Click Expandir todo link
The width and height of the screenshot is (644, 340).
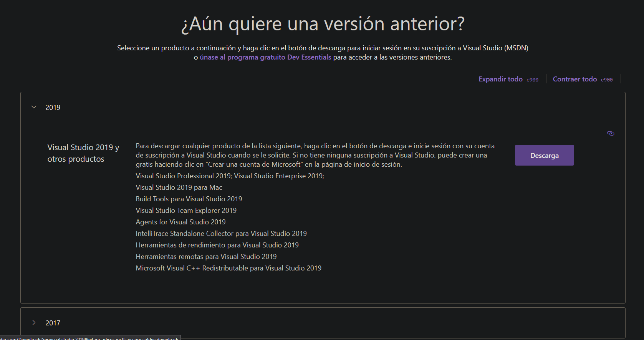[x=500, y=79]
